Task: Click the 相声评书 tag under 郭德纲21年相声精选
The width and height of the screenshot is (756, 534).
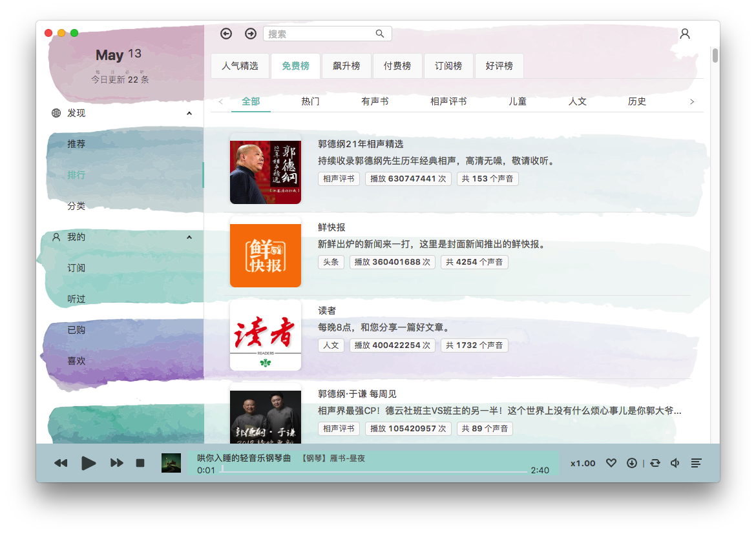Action: pos(339,179)
